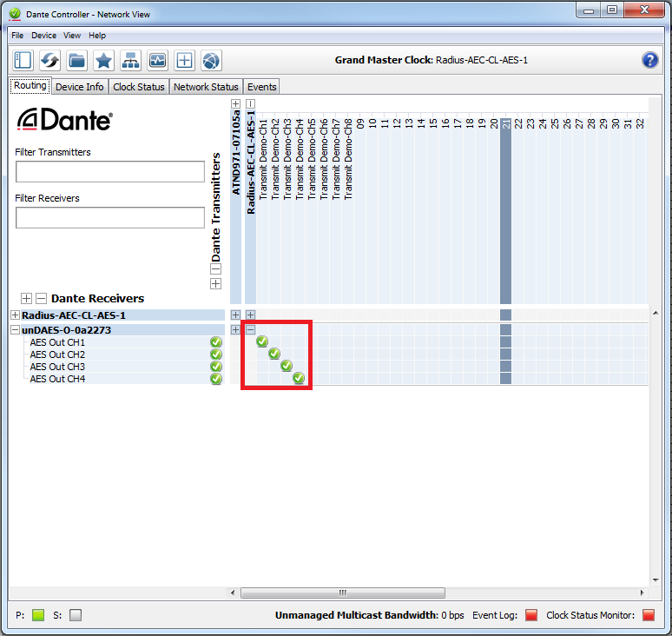Toggle subscription AES Out CH4 to Transmit Demo-Ch4
672x636 pixels.
pos(299,378)
